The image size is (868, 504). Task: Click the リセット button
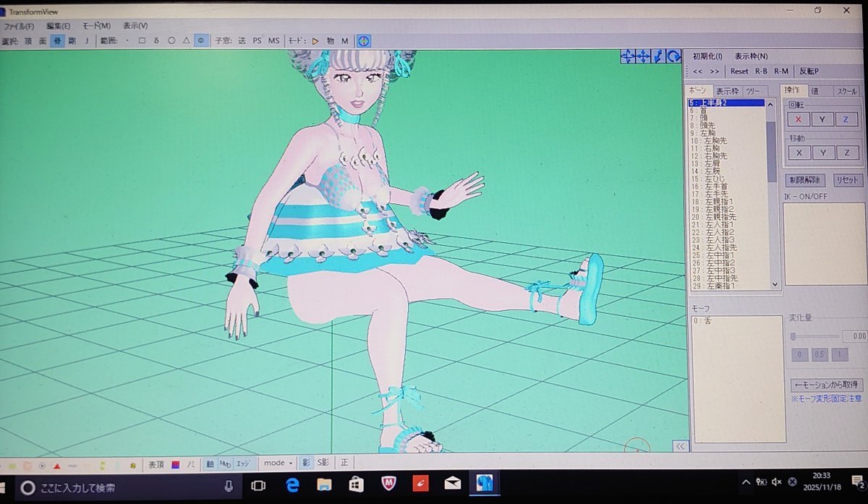pyautogui.click(x=847, y=180)
